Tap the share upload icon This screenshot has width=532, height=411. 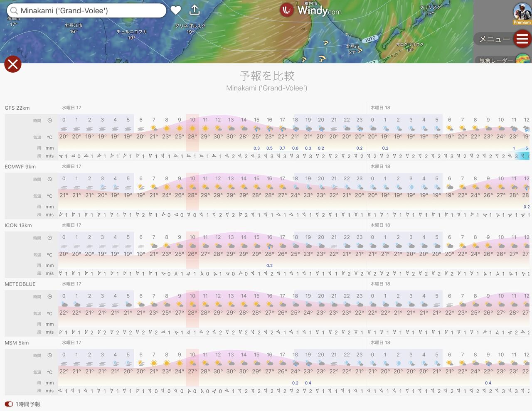point(195,10)
